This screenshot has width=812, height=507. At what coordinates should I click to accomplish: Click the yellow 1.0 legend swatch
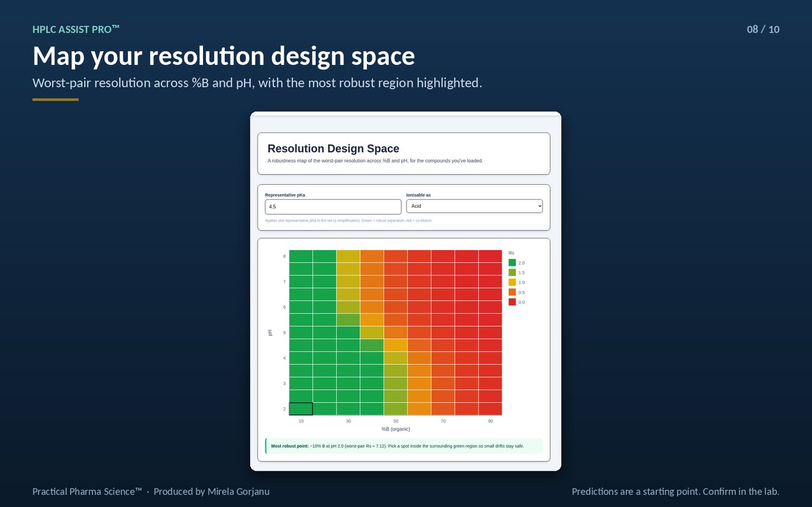512,282
